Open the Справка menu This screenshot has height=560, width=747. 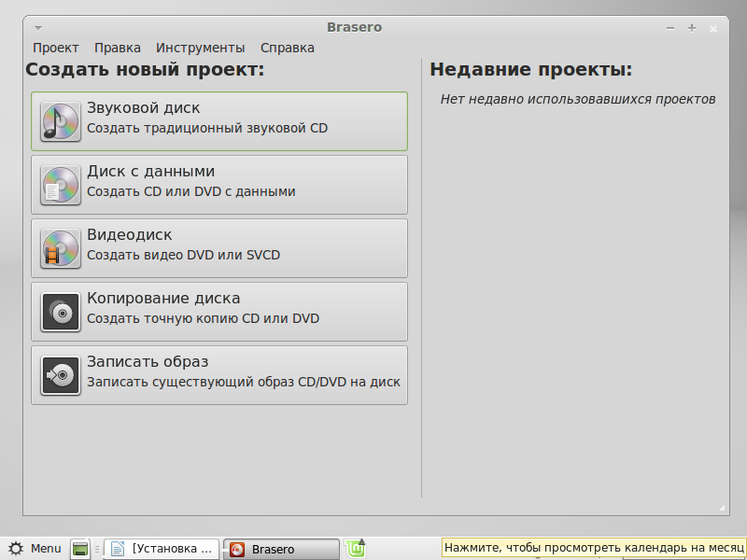point(288,49)
